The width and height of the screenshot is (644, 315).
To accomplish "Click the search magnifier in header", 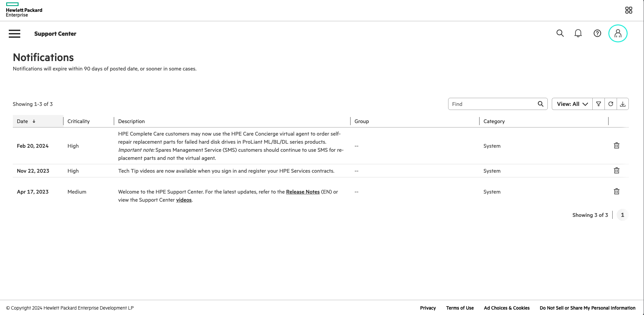I will point(560,33).
